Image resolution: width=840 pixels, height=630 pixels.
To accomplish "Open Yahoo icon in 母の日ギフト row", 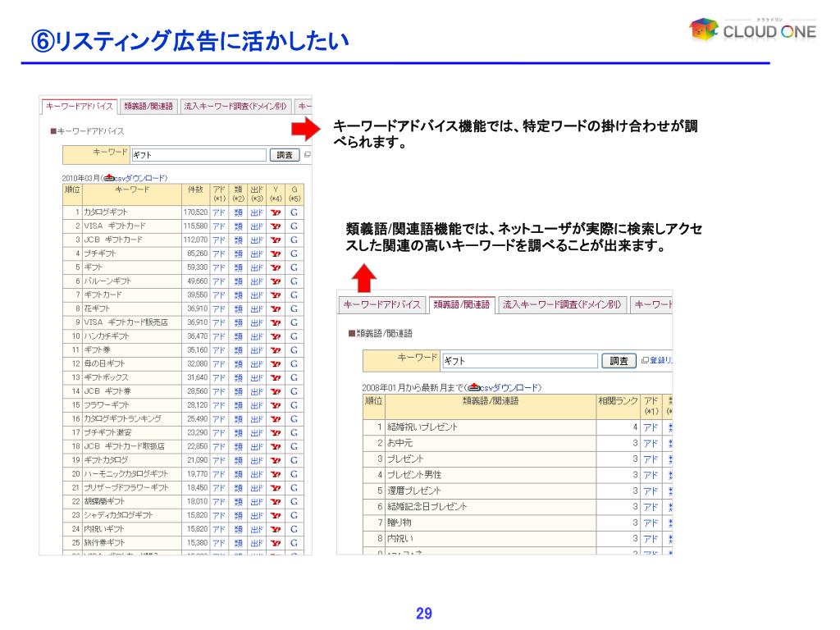I will click(276, 363).
